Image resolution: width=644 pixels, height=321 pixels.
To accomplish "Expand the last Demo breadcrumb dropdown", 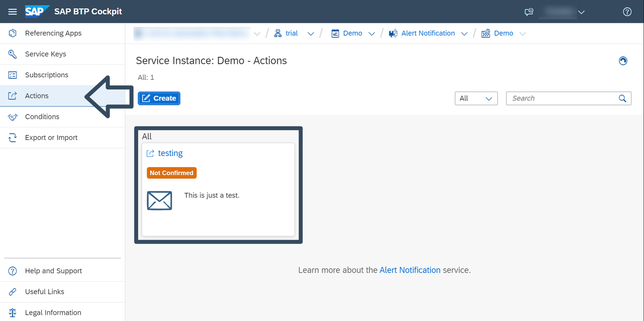I will (x=522, y=34).
